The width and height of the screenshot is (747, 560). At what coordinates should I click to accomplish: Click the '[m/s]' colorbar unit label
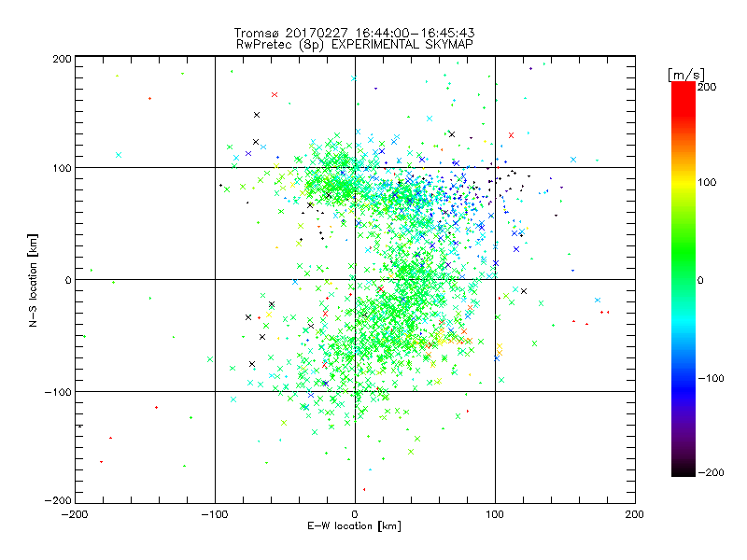tap(686, 75)
